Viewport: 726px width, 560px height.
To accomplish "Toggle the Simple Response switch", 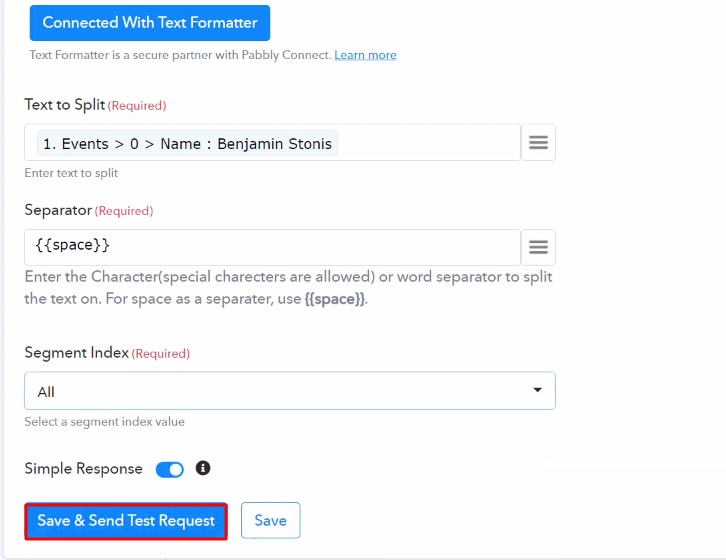I will 169,470.
